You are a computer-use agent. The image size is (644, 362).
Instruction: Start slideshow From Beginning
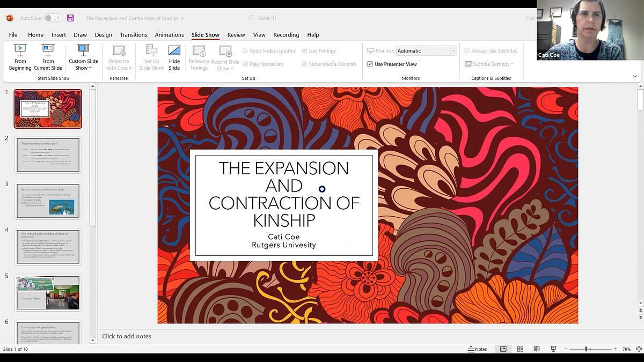(20, 57)
